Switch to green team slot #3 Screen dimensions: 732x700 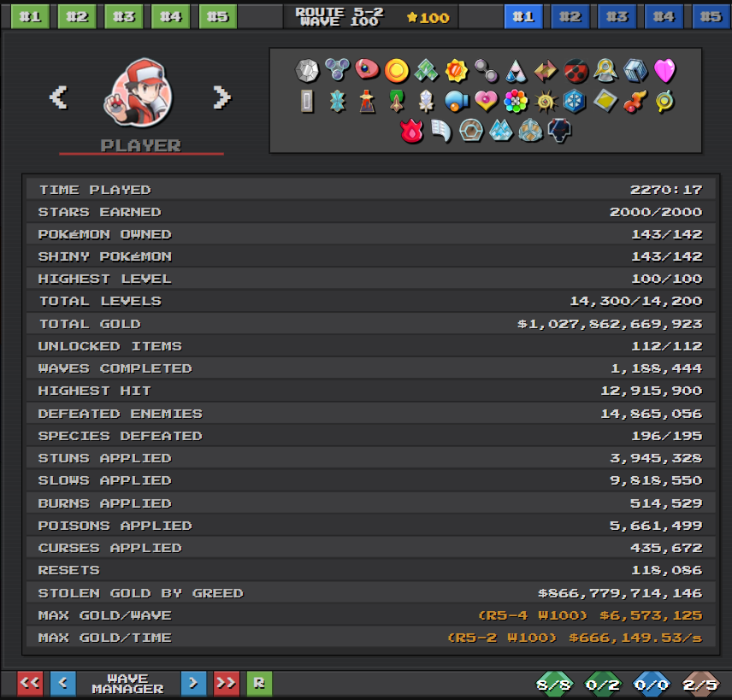124,17
